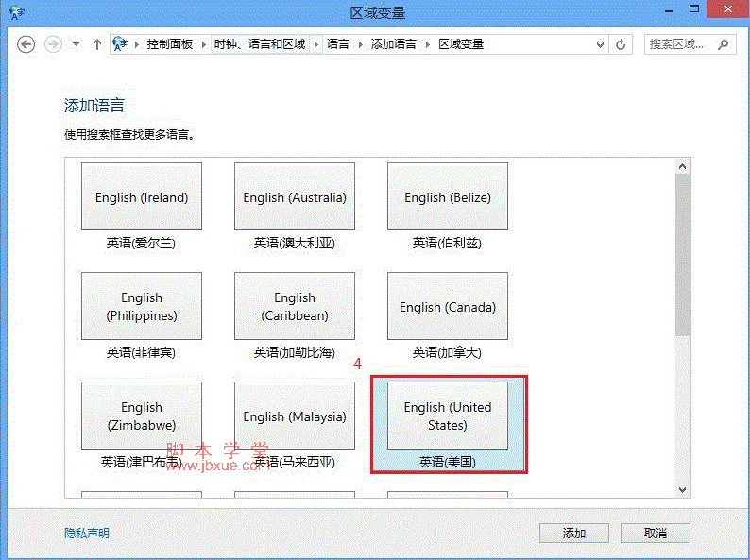Image resolution: width=750 pixels, height=560 pixels.
Task: Click the window title bar language icon
Action: [17, 12]
